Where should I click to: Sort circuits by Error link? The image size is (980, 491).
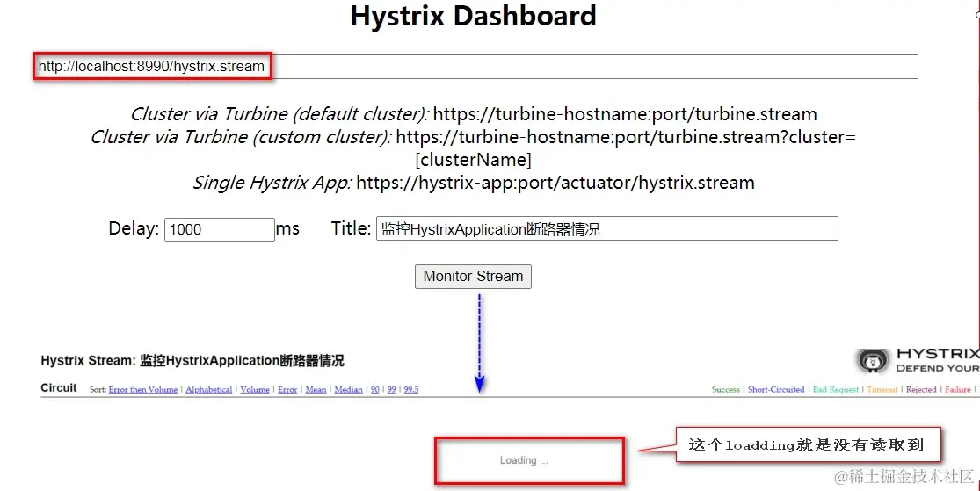(x=287, y=389)
